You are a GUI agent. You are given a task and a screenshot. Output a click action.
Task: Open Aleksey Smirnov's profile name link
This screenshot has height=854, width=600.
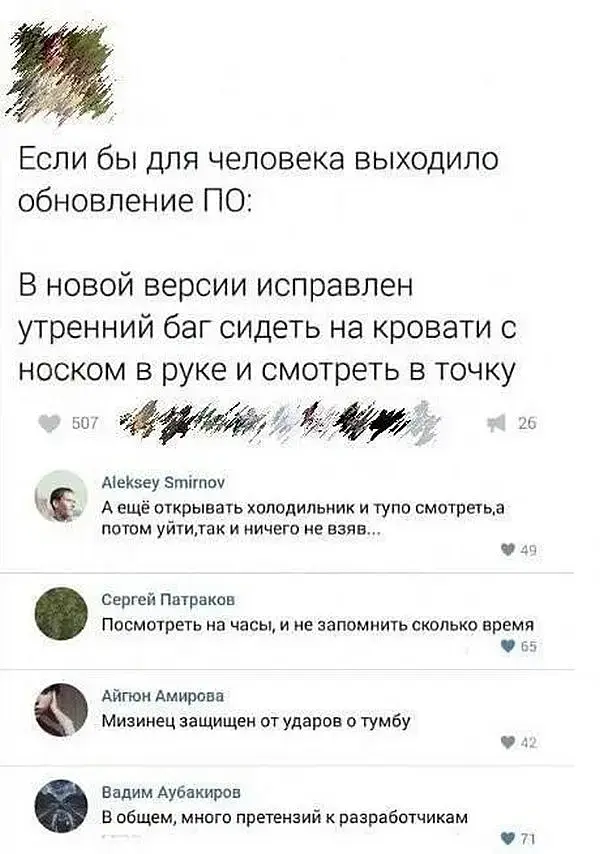[163, 483]
